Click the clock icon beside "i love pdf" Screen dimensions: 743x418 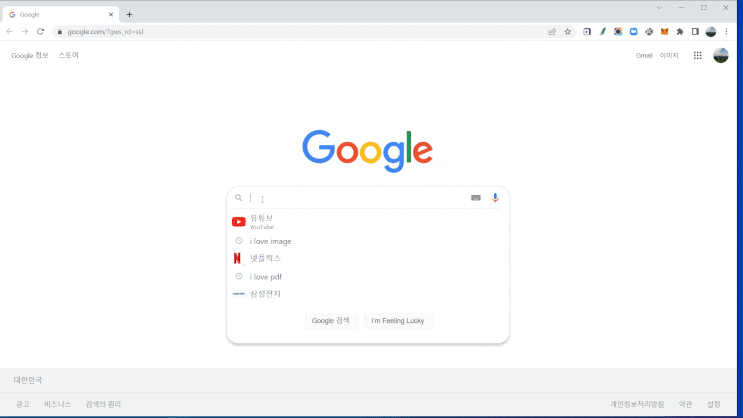(x=239, y=276)
